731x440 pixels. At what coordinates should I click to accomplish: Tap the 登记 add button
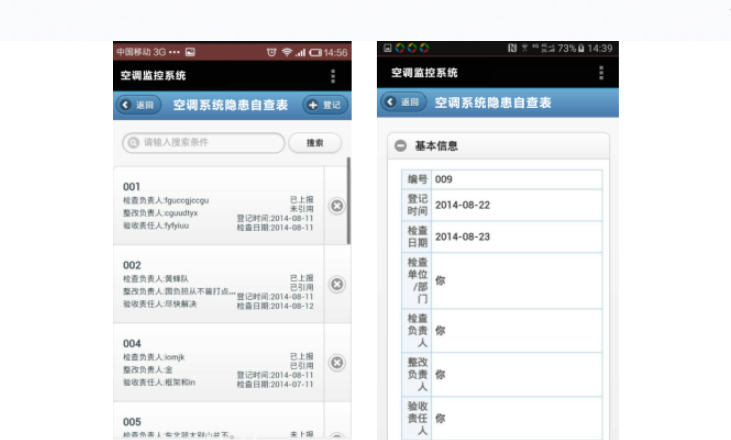[x=325, y=105]
